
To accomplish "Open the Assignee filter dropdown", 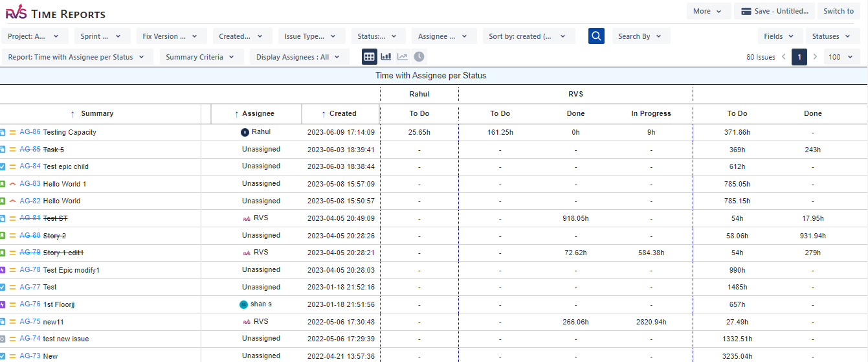I will 444,36.
